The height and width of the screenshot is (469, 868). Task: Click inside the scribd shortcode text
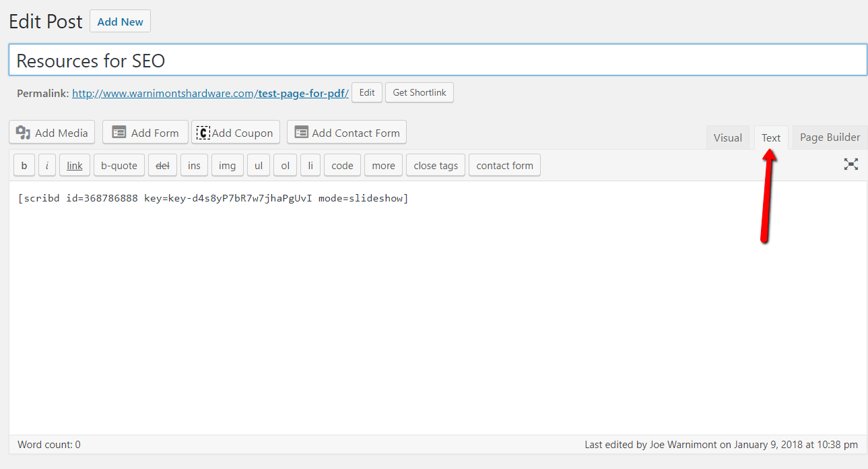(213, 198)
